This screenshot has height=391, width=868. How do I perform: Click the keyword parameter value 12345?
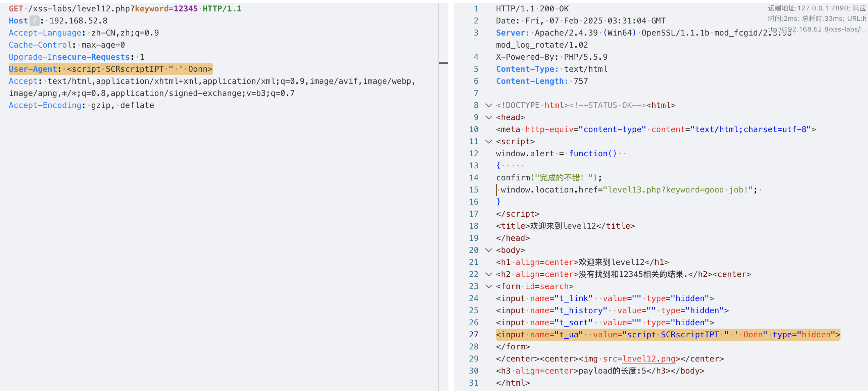click(185, 9)
